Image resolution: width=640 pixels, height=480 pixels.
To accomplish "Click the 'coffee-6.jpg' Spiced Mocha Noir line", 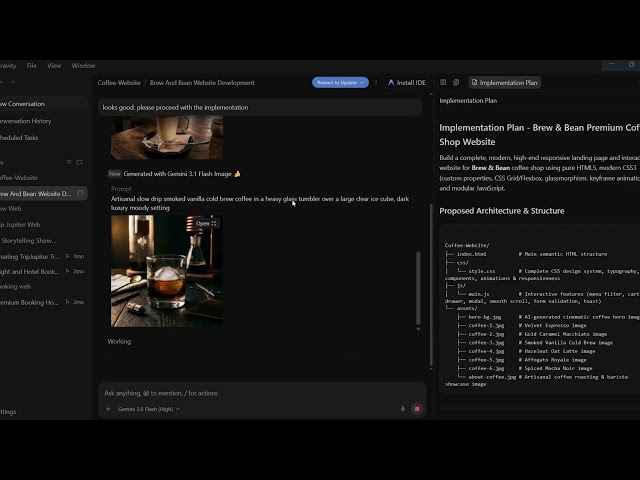I will 524,368.
